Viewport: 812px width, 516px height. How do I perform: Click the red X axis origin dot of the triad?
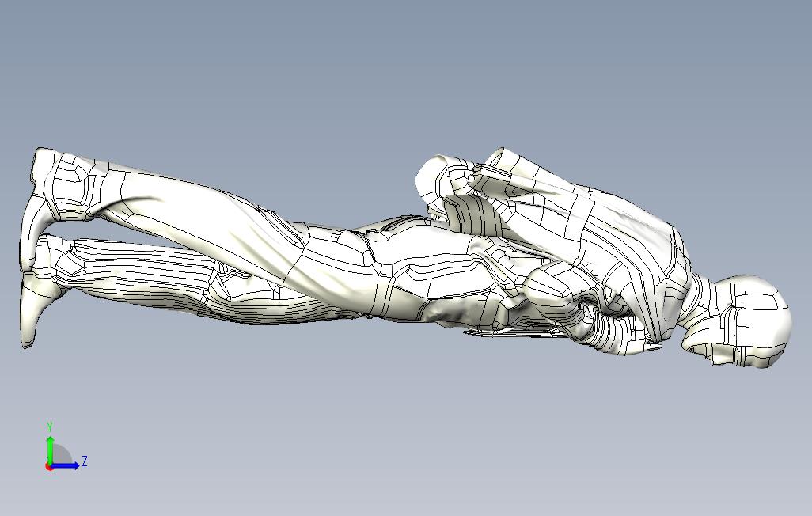tap(49, 467)
